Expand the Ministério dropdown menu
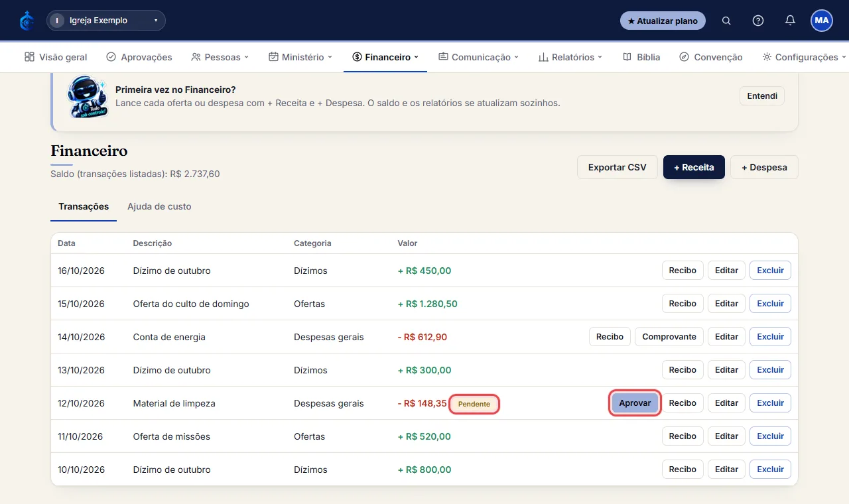The image size is (849, 504). tap(300, 57)
